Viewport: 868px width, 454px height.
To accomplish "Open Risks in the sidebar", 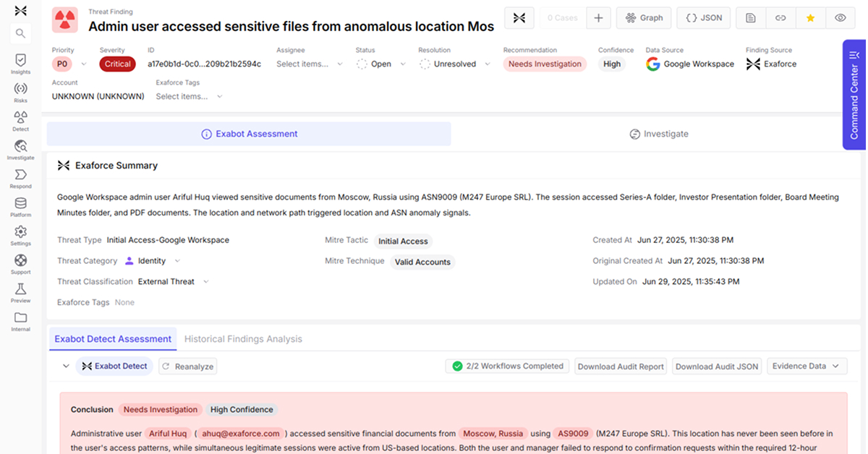I will [x=20, y=93].
